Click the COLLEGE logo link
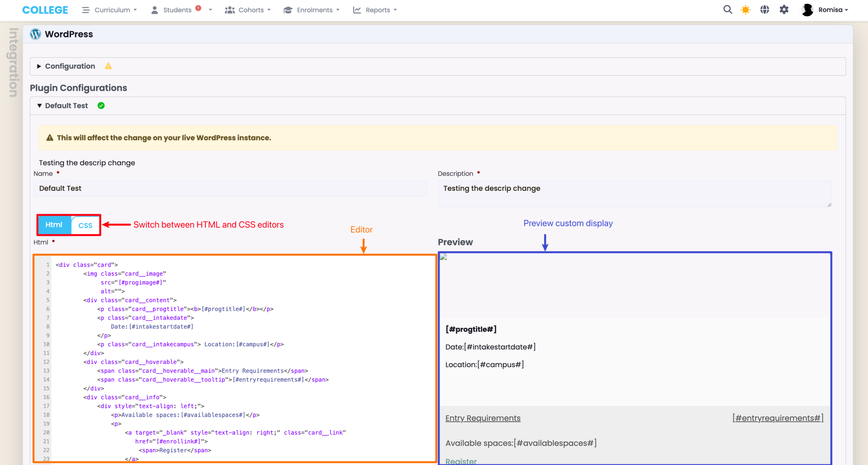868x465 pixels. [45, 10]
